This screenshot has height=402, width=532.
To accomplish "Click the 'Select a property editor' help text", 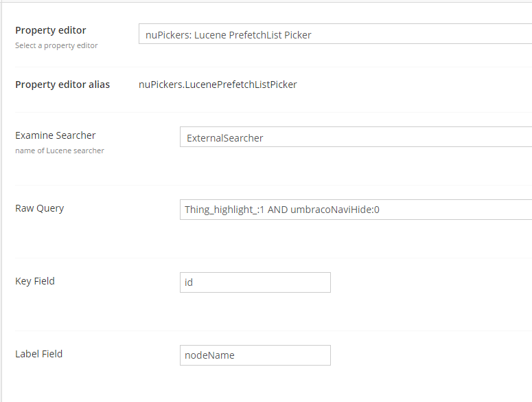I will (56, 46).
